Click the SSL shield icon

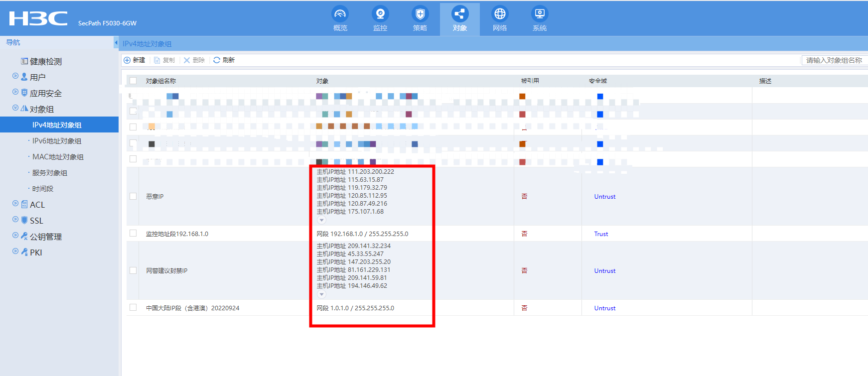tap(24, 220)
